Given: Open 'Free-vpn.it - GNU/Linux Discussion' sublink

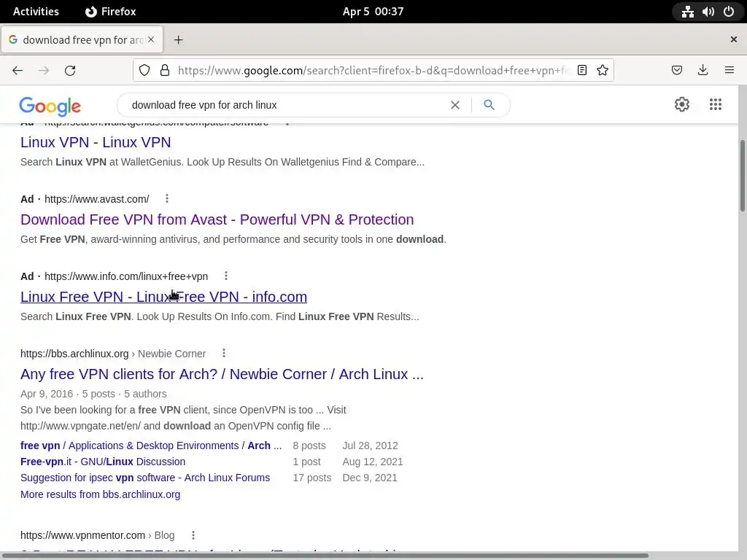Looking at the screenshot, I should 103,462.
